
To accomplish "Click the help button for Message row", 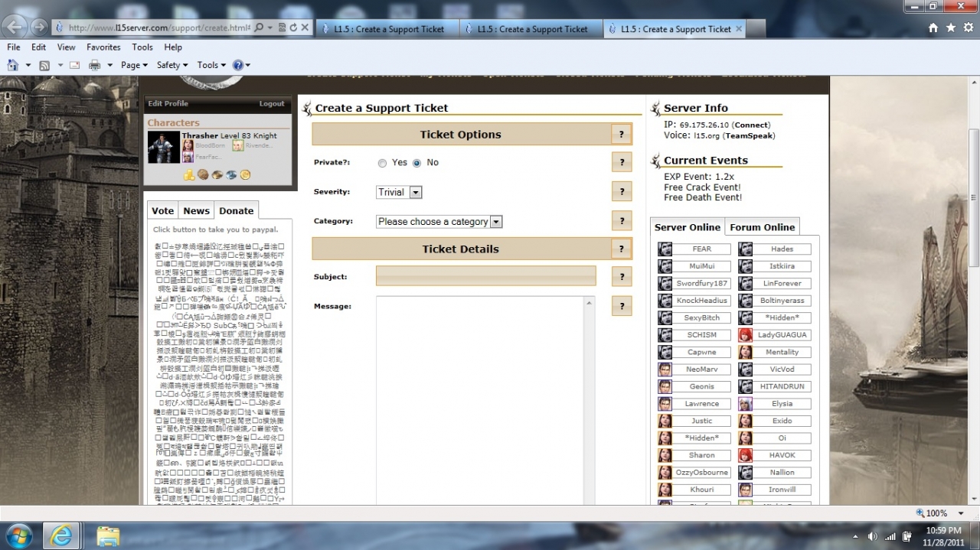I will tap(622, 306).
